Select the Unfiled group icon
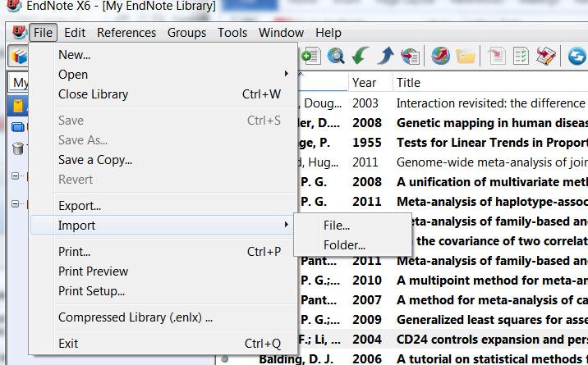This screenshot has width=588, height=365. tap(17, 127)
